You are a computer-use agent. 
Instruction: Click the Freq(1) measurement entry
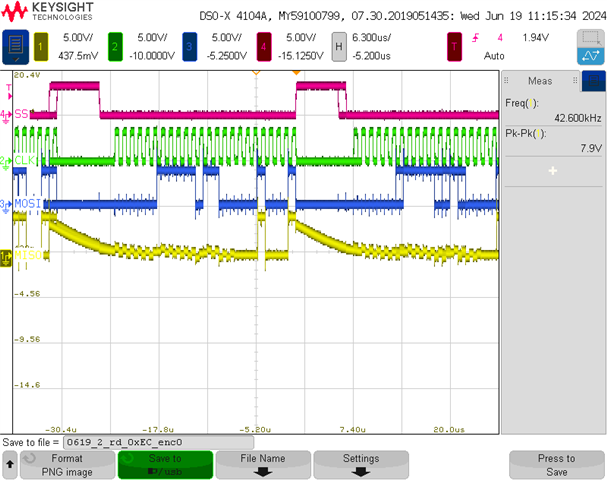click(553, 110)
